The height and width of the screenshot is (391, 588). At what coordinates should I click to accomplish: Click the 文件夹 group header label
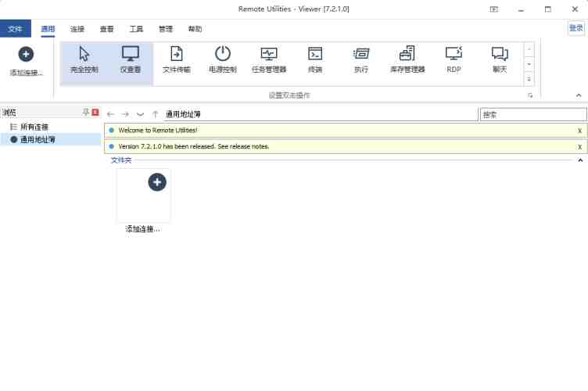pyautogui.click(x=121, y=160)
